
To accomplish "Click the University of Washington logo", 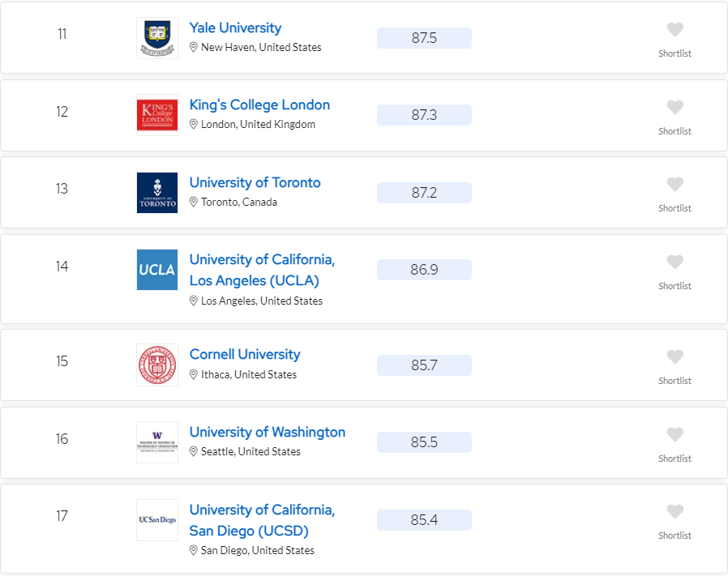I will (157, 442).
